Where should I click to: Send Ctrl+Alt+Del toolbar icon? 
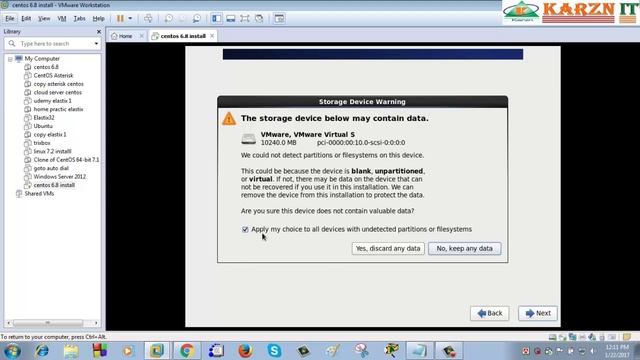tap(148, 18)
